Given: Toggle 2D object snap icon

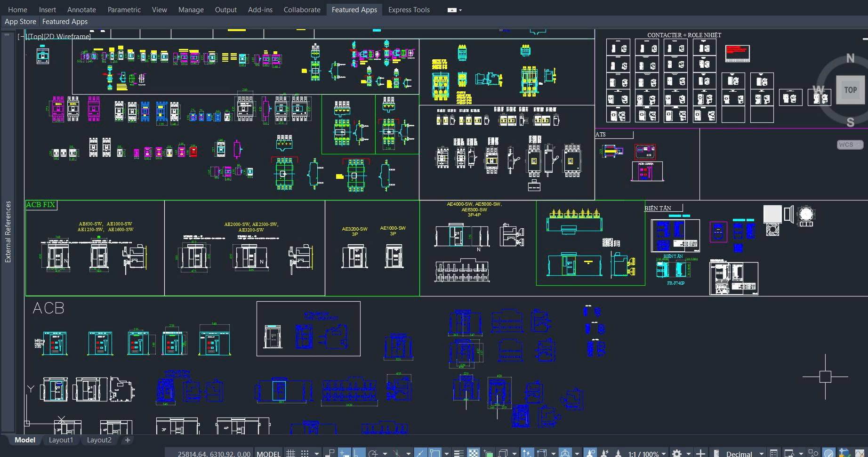Looking at the screenshot, I should (x=435, y=453).
